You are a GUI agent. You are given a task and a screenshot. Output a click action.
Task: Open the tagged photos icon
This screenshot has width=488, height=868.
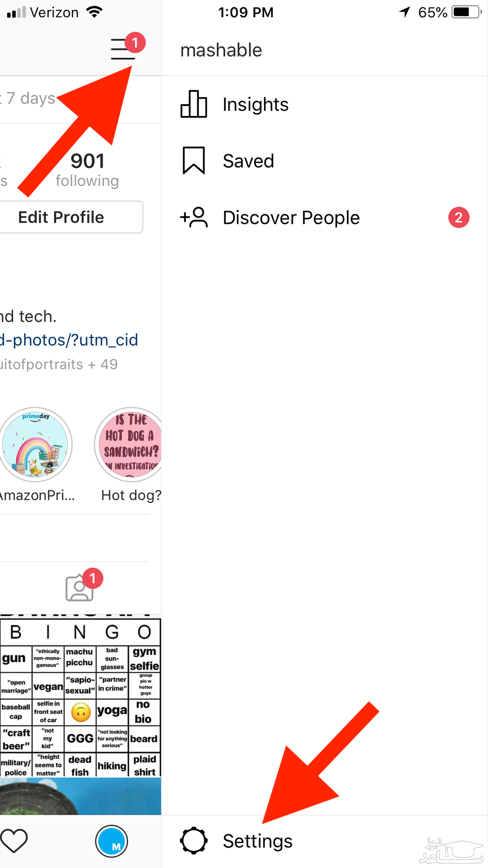pyautogui.click(x=80, y=588)
